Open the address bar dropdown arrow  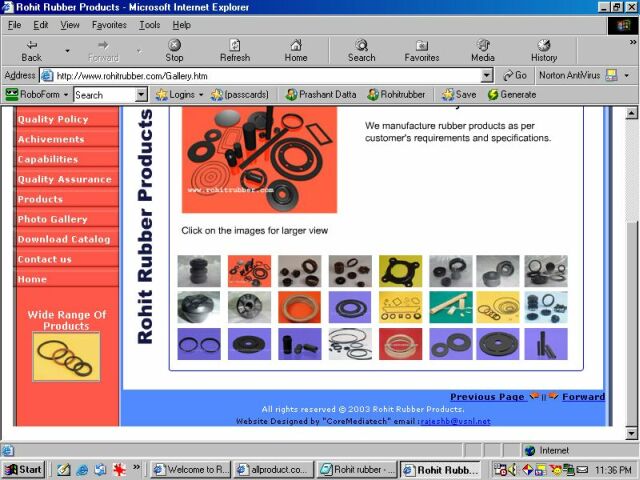point(486,76)
